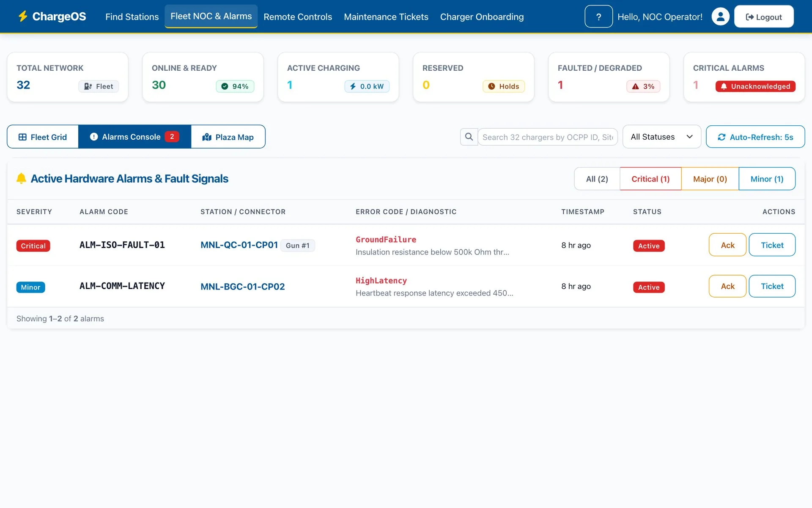Filter alarms by All (2)
Image resolution: width=812 pixels, height=508 pixels.
[597, 179]
